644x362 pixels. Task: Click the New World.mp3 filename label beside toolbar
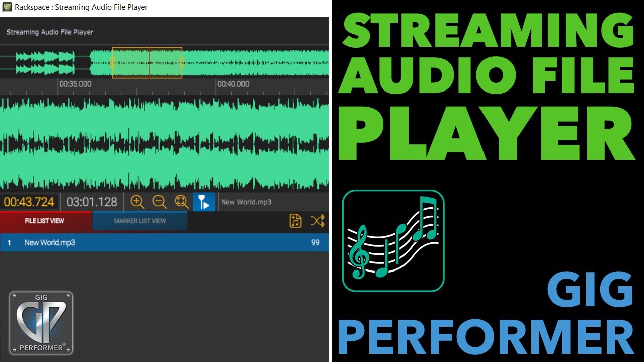pyautogui.click(x=247, y=202)
